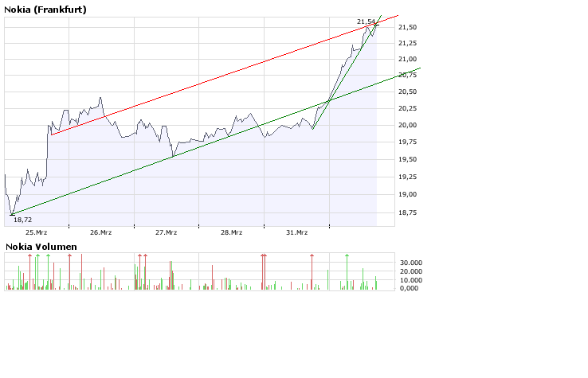Click the 21,54 high price label
The width and height of the screenshot is (588, 378).
(x=366, y=21)
